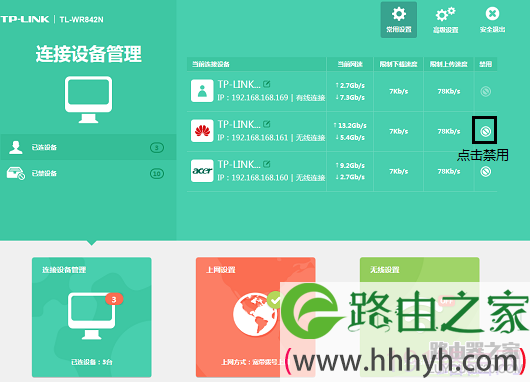
Task: Open the 上网设置 red card
Action: tap(256, 317)
